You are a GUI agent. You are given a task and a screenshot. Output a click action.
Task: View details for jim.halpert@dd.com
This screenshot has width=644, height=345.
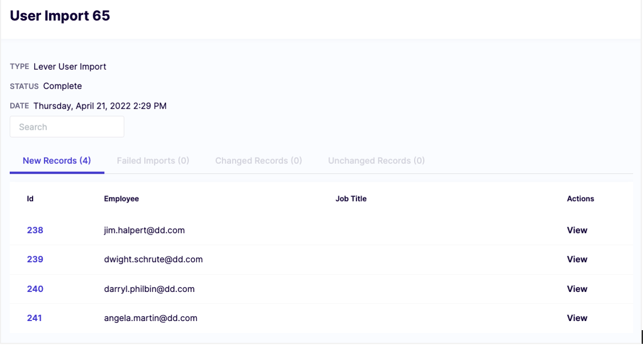pyautogui.click(x=577, y=230)
